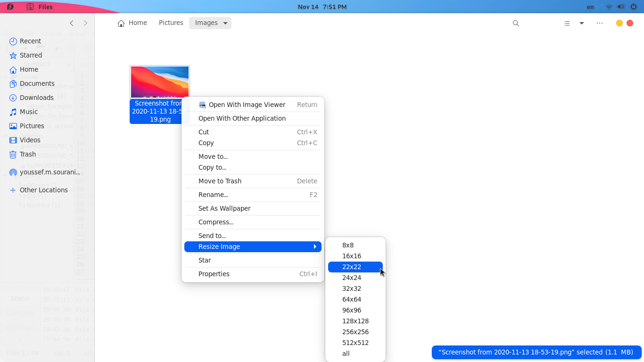The height and width of the screenshot is (362, 644).
Task: Open the youssef.m.sourani network location
Action: point(45,172)
